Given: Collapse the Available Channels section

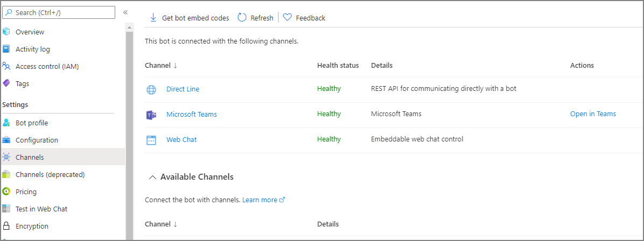Looking at the screenshot, I should click(152, 177).
